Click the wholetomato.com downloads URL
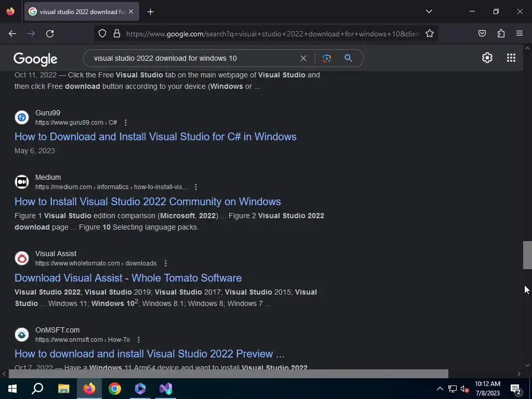This screenshot has width=532, height=399. (96, 263)
